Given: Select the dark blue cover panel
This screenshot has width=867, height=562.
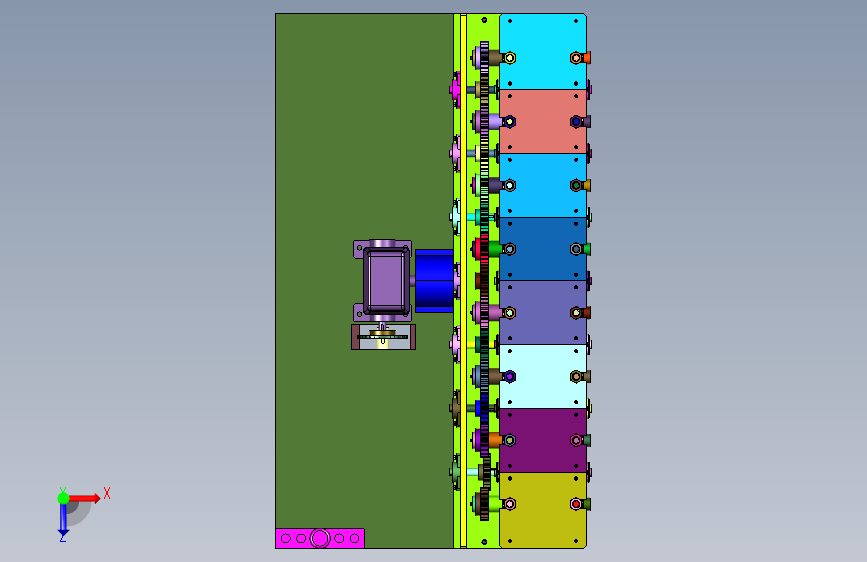Looking at the screenshot, I should (x=543, y=249).
